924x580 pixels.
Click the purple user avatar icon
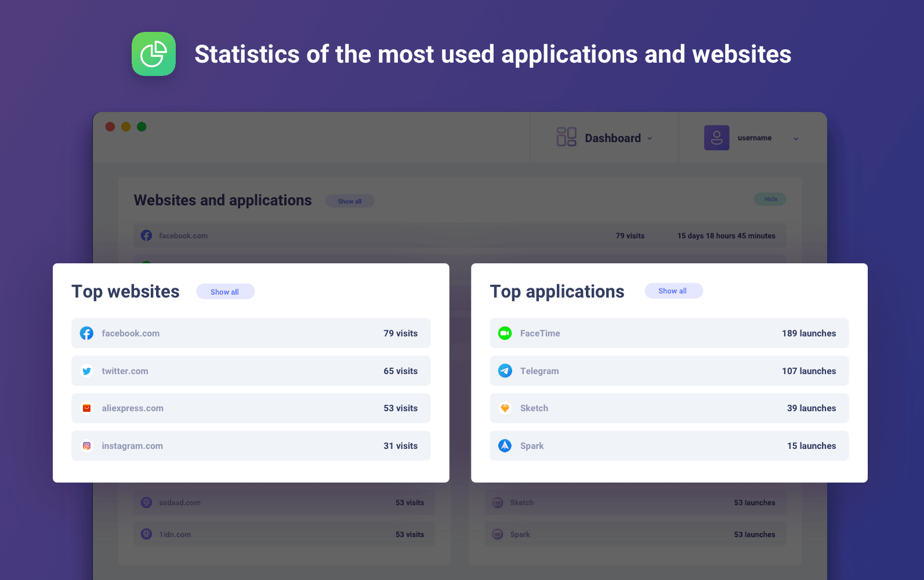[716, 138]
